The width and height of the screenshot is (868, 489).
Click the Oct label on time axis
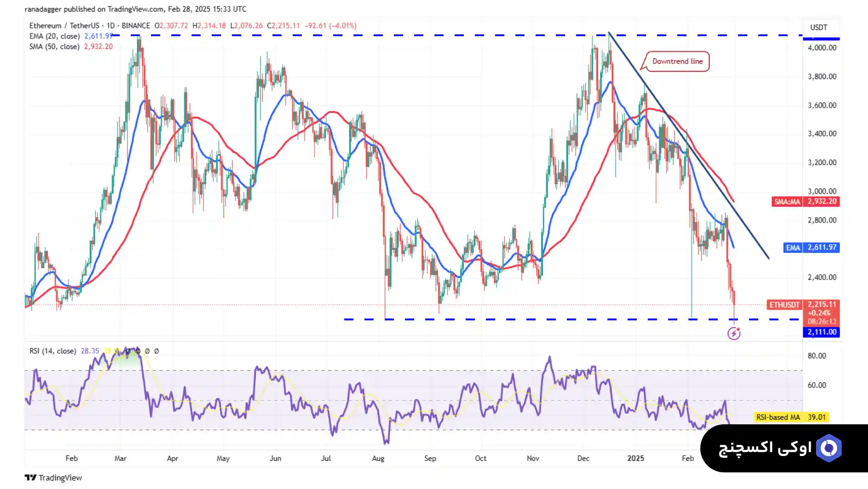(x=481, y=458)
